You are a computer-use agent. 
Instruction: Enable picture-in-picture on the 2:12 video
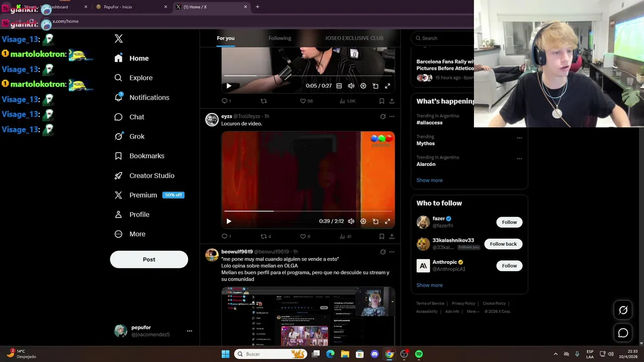[x=375, y=221]
